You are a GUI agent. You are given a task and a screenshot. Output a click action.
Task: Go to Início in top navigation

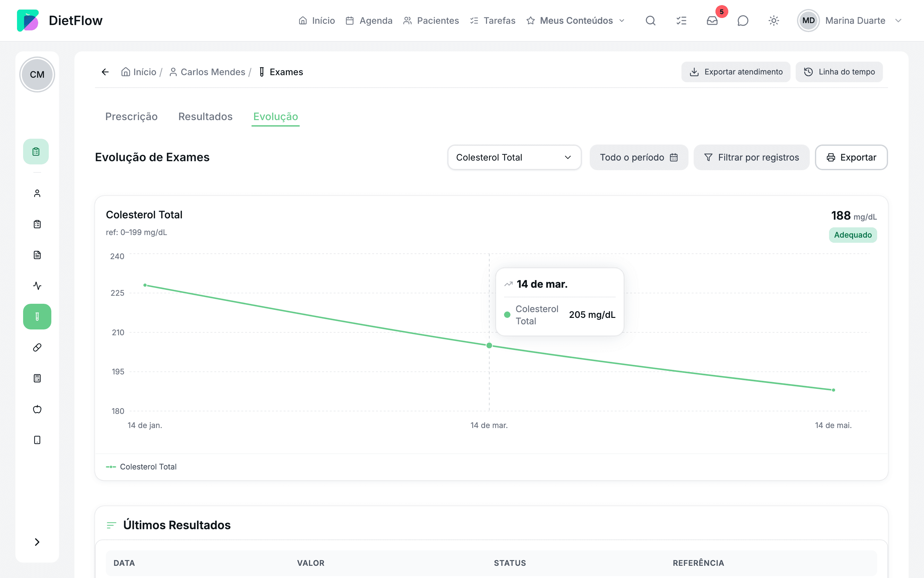[317, 21]
